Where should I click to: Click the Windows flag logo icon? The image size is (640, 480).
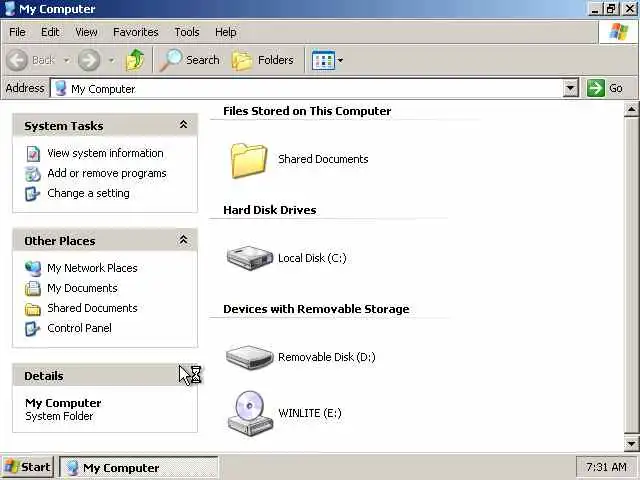coord(618,31)
